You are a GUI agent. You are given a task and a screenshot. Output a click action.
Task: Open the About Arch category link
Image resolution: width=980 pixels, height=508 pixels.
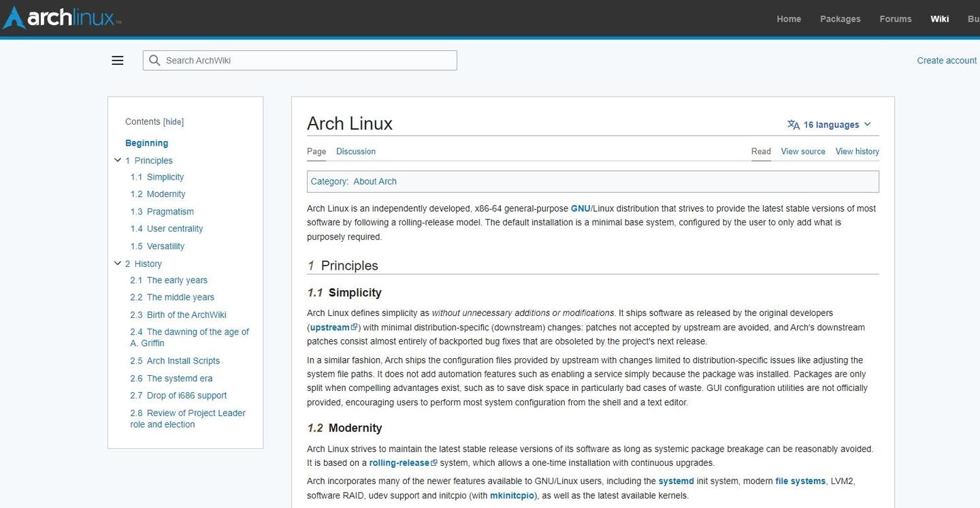click(374, 181)
